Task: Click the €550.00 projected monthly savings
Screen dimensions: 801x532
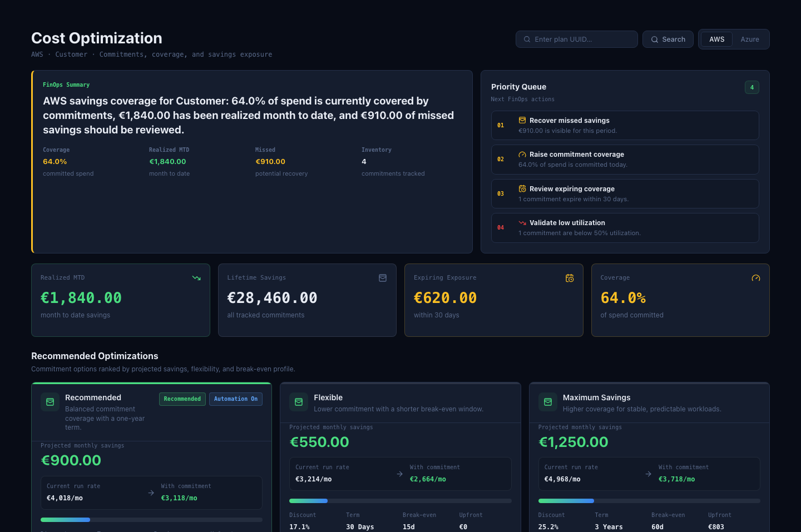Action: [319, 442]
